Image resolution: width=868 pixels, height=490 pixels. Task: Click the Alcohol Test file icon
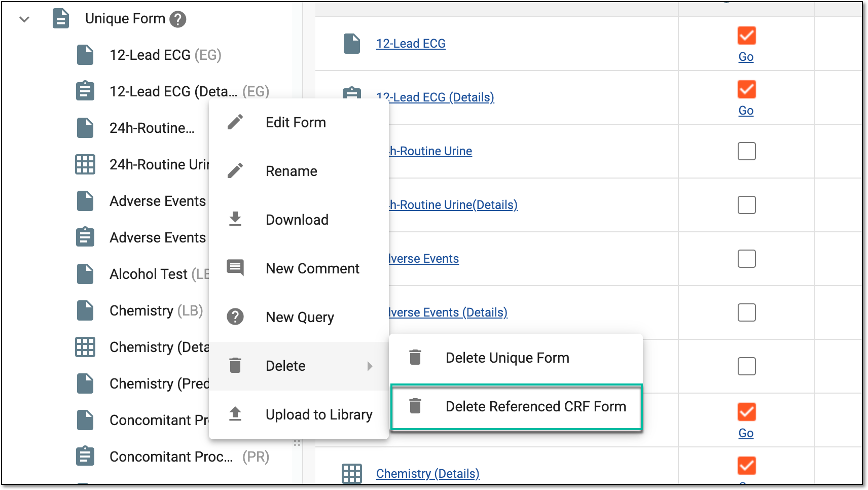pos(85,274)
